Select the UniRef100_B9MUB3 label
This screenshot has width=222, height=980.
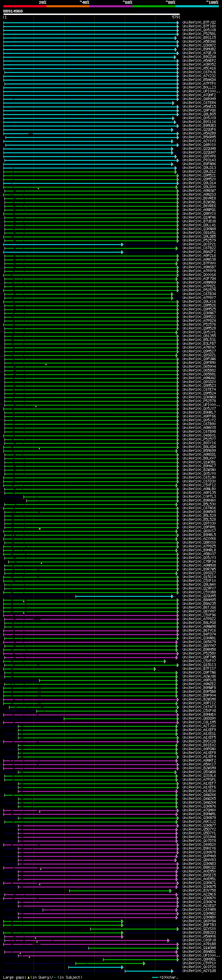(199, 125)
